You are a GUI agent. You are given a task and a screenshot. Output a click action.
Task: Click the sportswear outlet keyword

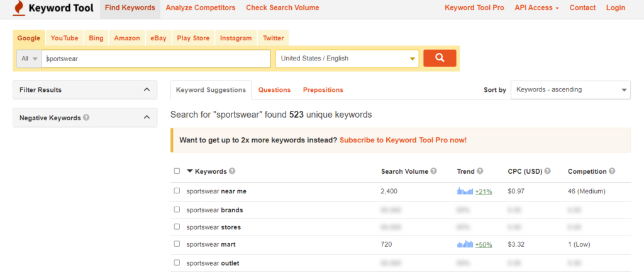click(x=213, y=263)
